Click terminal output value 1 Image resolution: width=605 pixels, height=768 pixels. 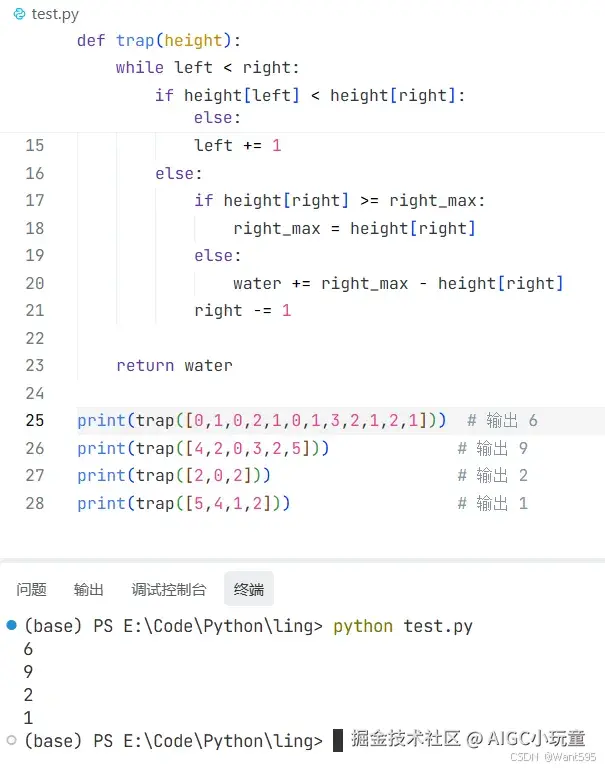click(28, 718)
